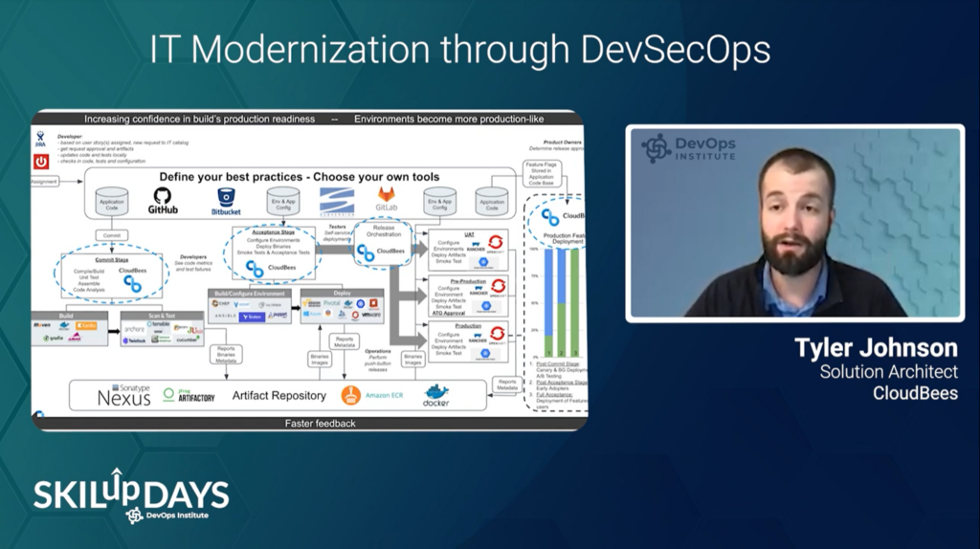Click the Puppet logo
The width and height of the screenshot is (980, 549).
[x=278, y=316]
